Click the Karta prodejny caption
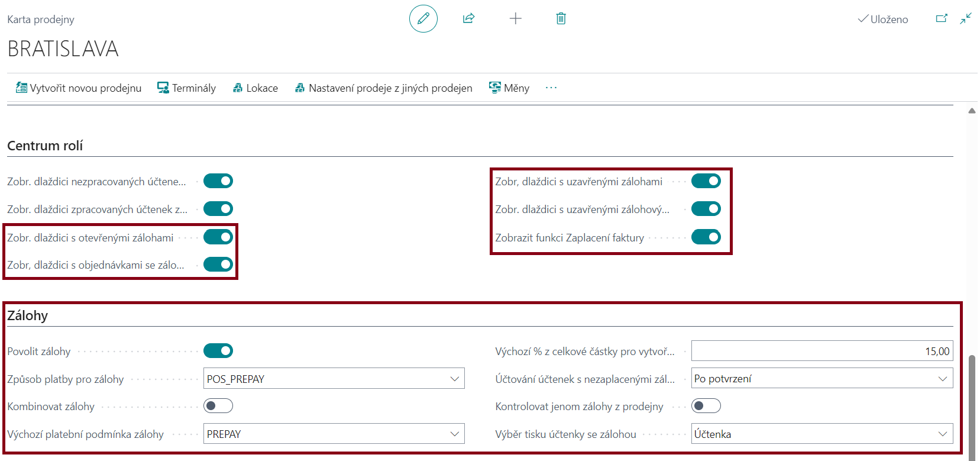980x461 pixels. click(41, 20)
